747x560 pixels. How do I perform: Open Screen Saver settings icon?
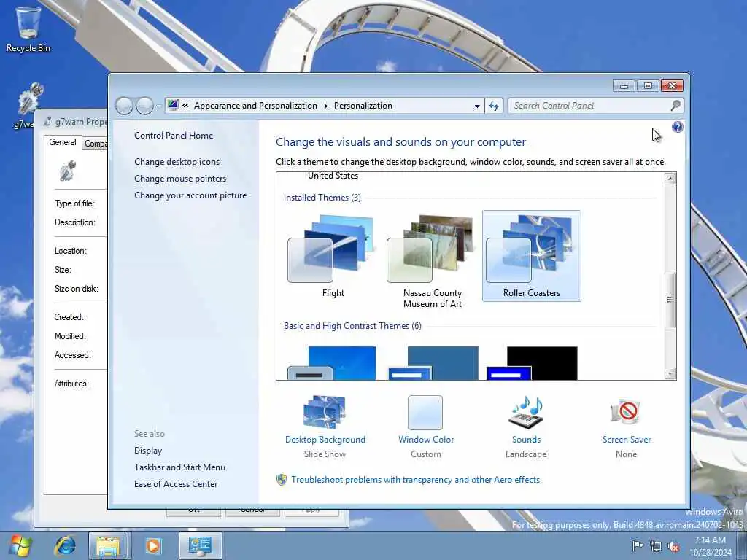click(x=625, y=413)
